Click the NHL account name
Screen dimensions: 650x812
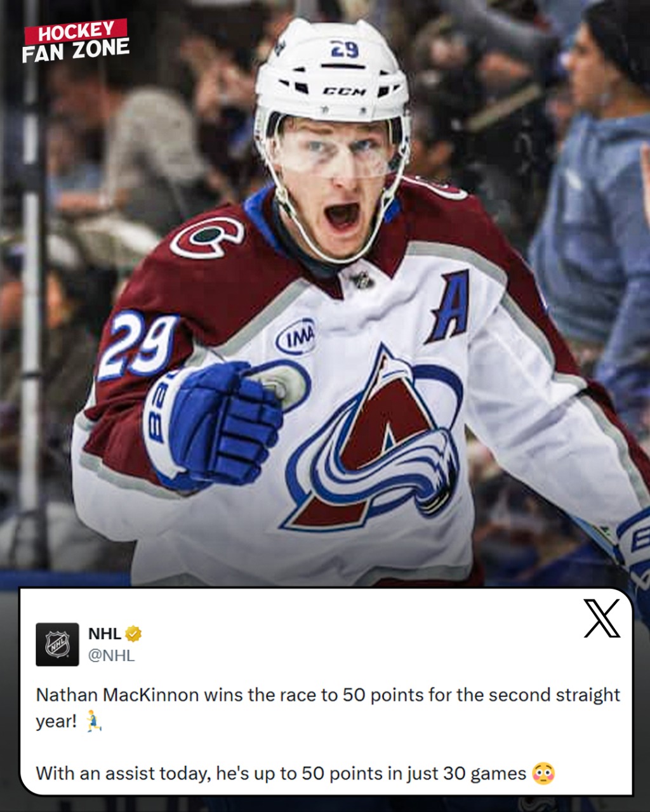click(x=105, y=634)
